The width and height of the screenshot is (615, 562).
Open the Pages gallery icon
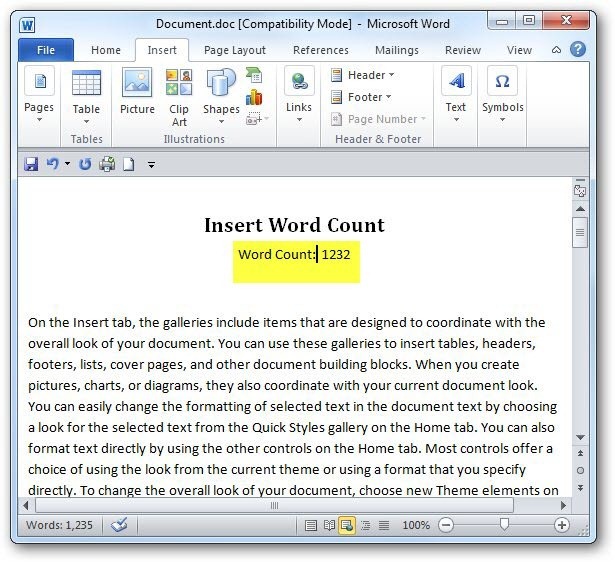39,81
